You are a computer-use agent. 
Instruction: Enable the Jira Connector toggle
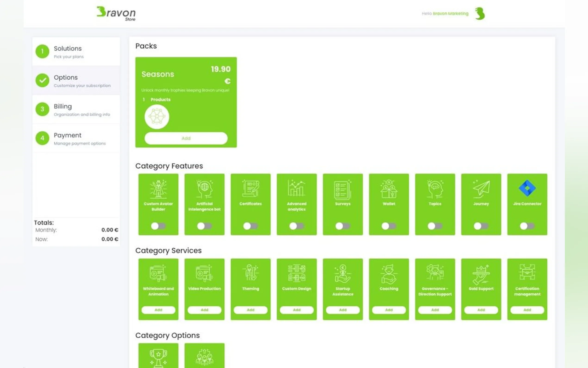click(527, 226)
